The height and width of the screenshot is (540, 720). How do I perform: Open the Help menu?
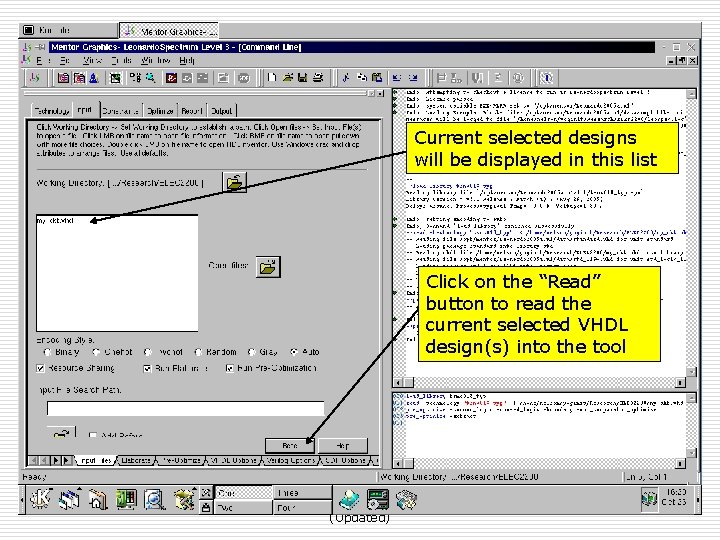click(187, 61)
